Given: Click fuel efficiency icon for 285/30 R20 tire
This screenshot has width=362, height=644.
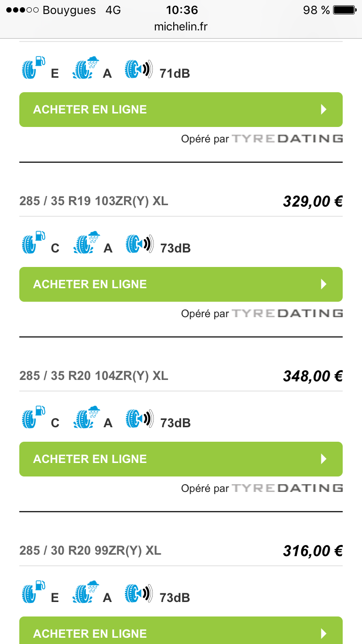Looking at the screenshot, I should pyautogui.click(x=33, y=592).
